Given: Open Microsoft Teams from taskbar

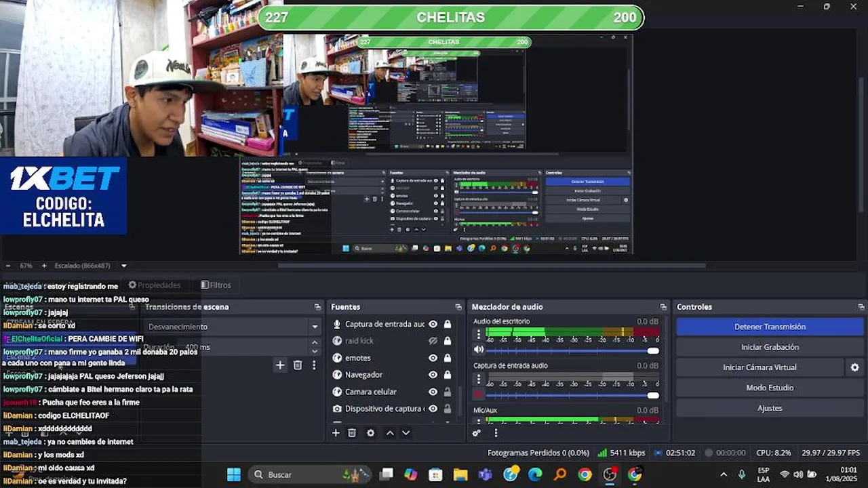Looking at the screenshot, I should [486, 474].
